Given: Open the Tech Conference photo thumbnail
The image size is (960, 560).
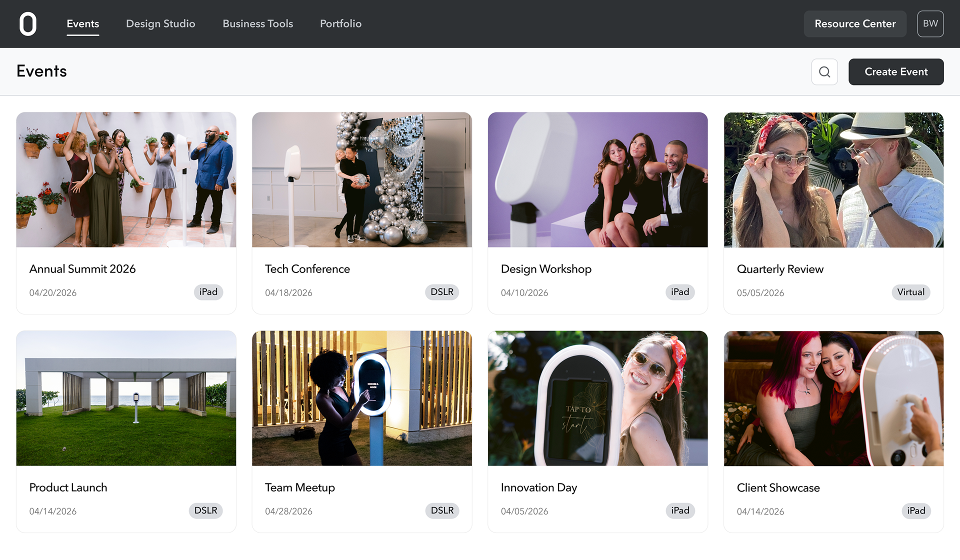Looking at the screenshot, I should 362,180.
